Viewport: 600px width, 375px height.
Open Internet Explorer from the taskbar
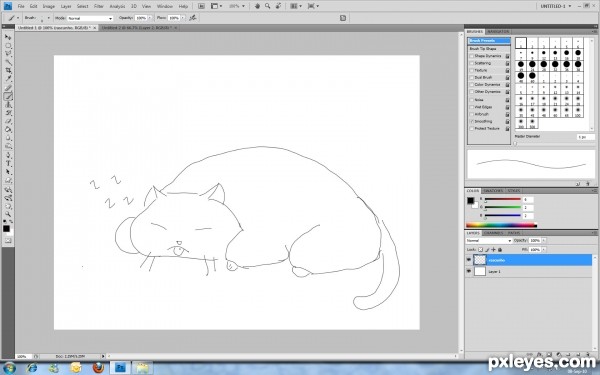tap(32, 368)
